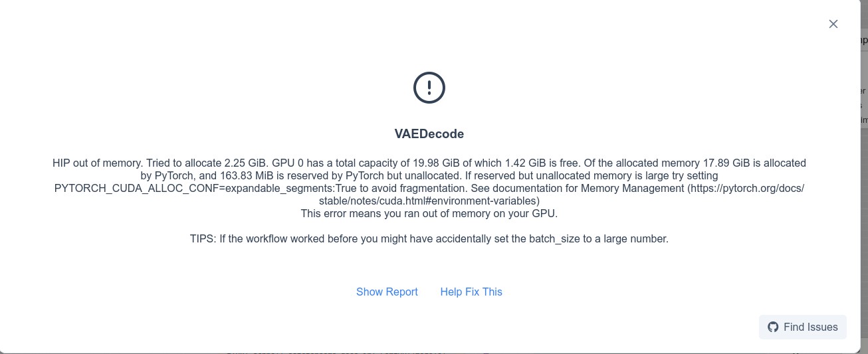Open the Show Report link

click(387, 292)
